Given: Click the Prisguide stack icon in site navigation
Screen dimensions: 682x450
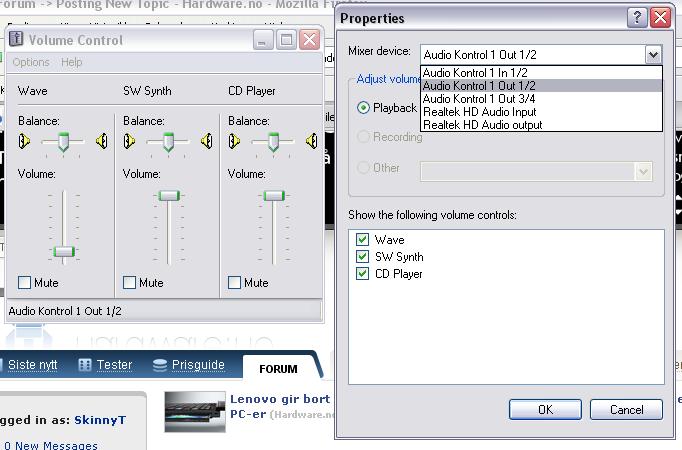Looking at the screenshot, I should coord(160,365).
